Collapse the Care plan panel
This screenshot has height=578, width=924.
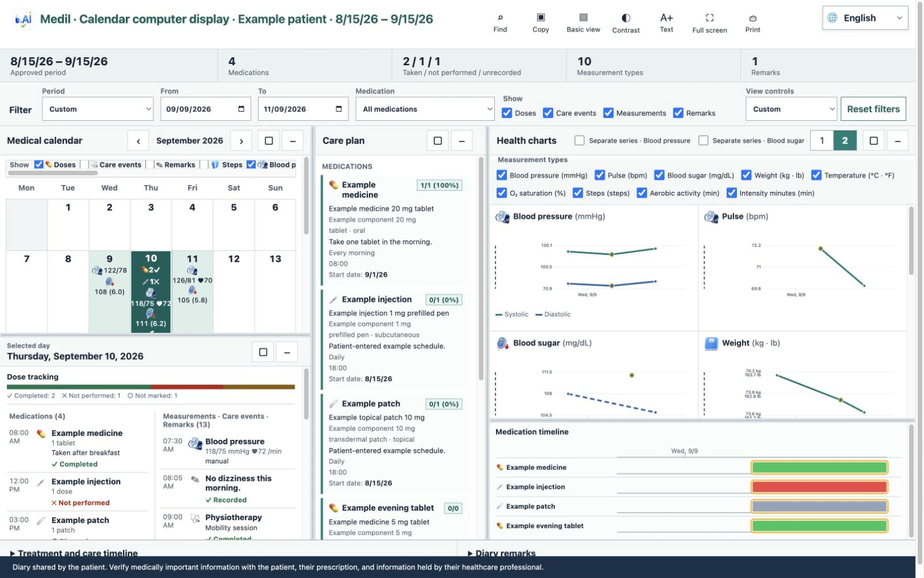461,140
